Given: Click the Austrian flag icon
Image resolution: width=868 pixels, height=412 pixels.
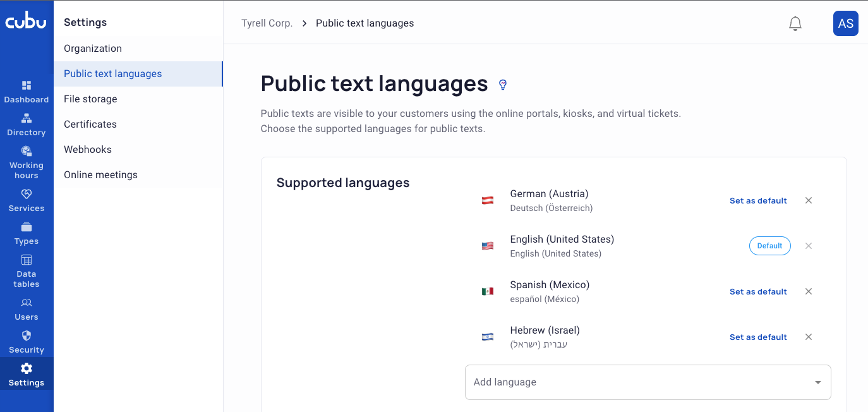Looking at the screenshot, I should click(x=488, y=201).
